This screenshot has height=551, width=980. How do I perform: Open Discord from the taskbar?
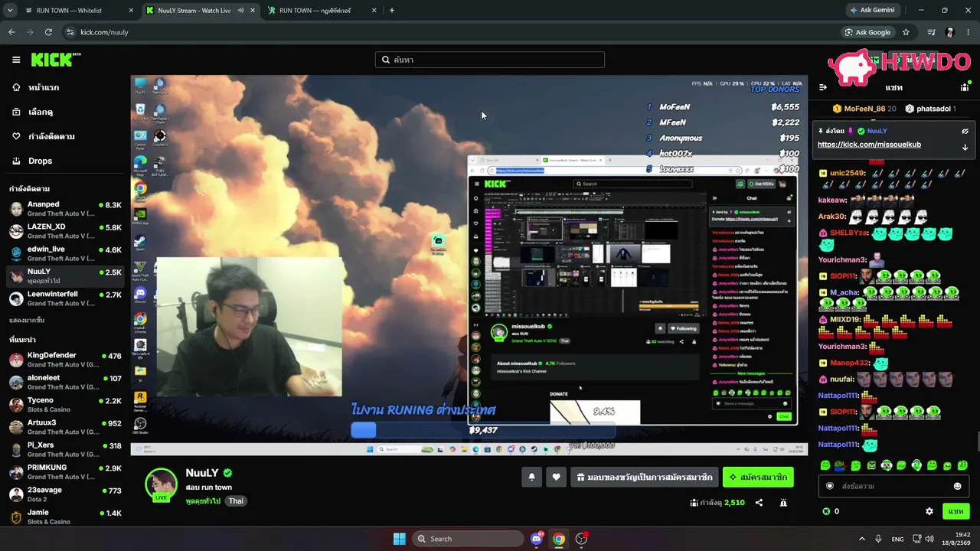coord(537,539)
